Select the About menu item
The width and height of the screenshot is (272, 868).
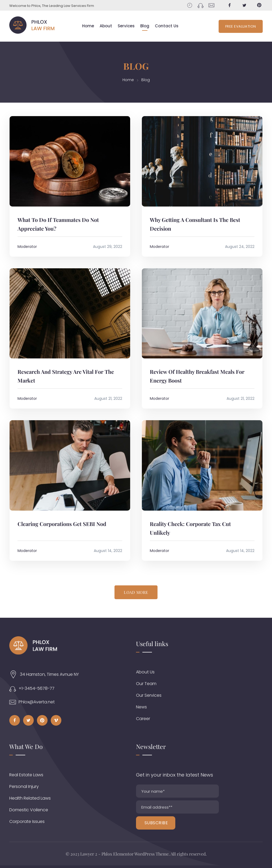pos(106,26)
